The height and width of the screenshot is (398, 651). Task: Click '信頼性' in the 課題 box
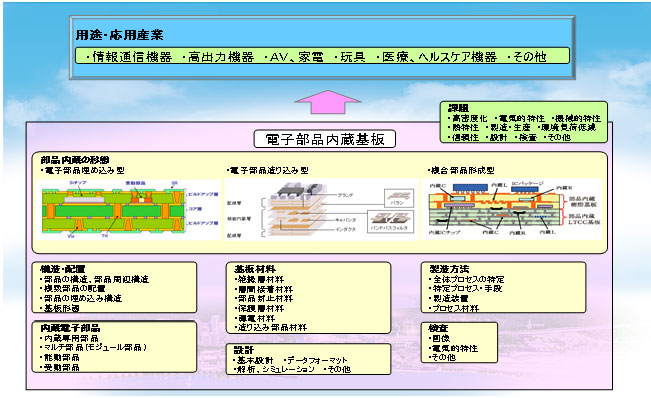pos(465,137)
